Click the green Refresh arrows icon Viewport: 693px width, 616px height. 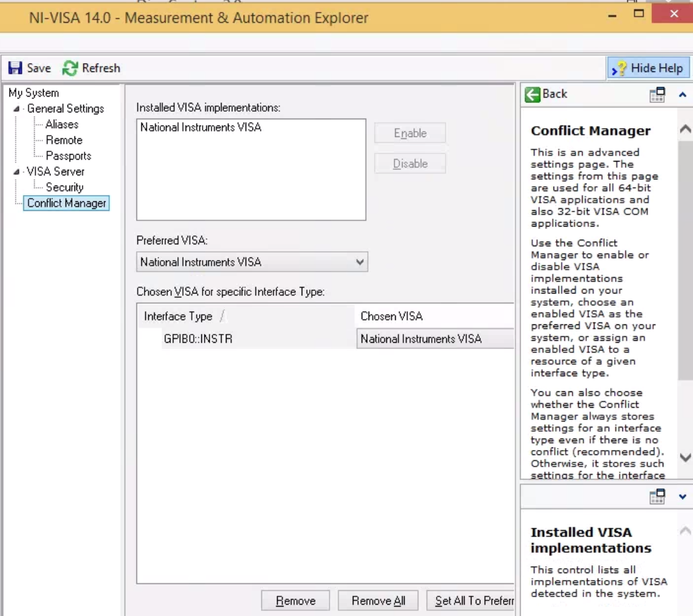tap(70, 68)
